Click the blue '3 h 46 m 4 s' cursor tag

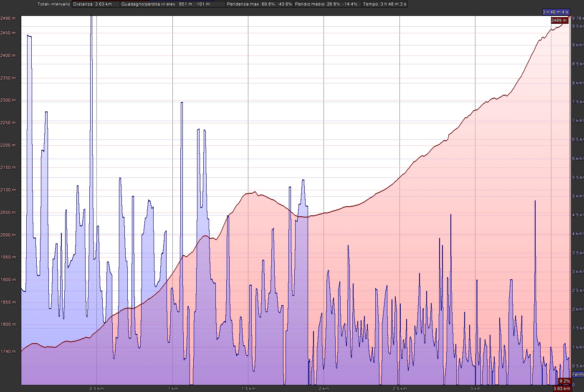point(556,12)
